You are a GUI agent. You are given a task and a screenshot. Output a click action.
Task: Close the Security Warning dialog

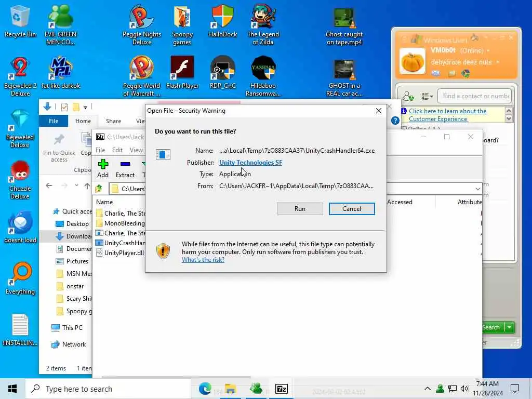coord(379,111)
